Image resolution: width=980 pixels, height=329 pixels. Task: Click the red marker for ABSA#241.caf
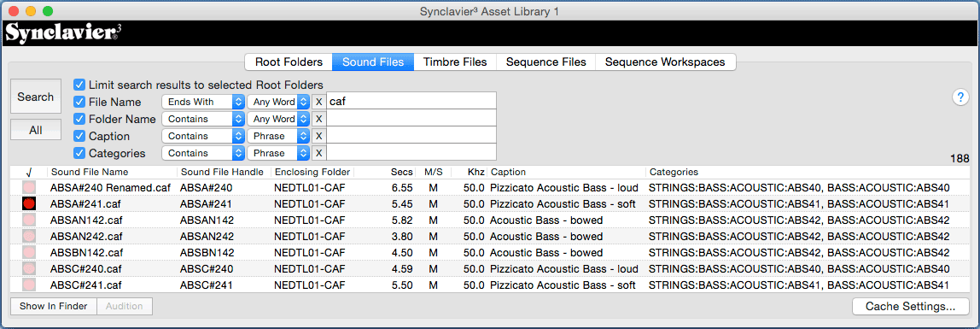(x=28, y=203)
